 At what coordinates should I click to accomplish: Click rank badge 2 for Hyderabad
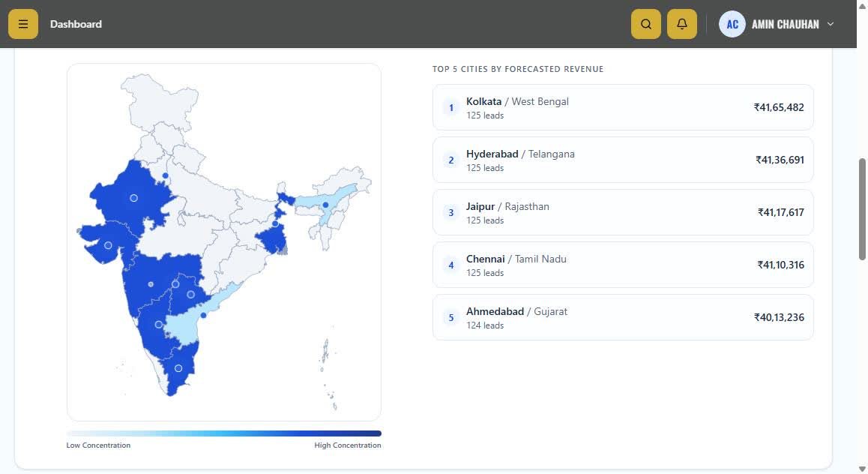pos(450,160)
